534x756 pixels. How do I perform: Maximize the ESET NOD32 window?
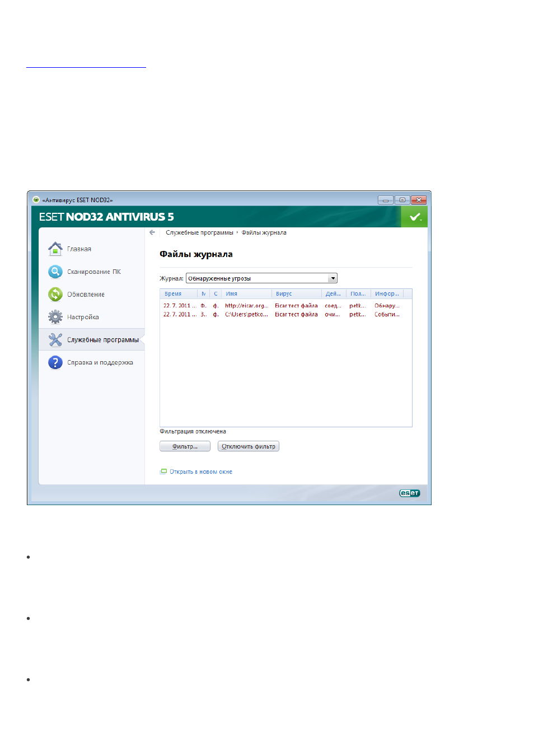[x=402, y=200]
